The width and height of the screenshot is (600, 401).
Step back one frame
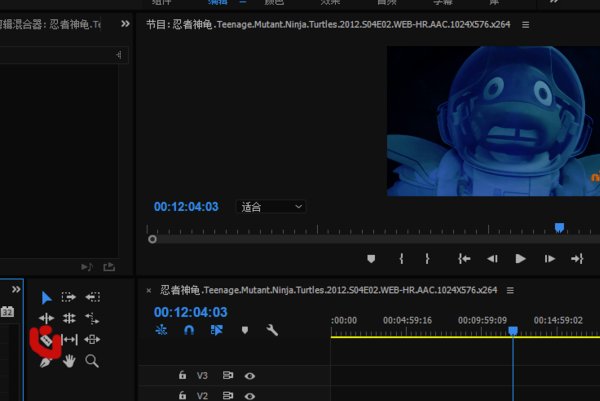point(492,259)
